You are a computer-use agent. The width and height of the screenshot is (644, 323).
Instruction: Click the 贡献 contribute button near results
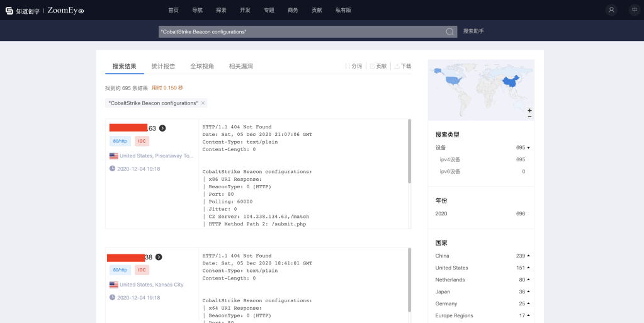pyautogui.click(x=378, y=66)
